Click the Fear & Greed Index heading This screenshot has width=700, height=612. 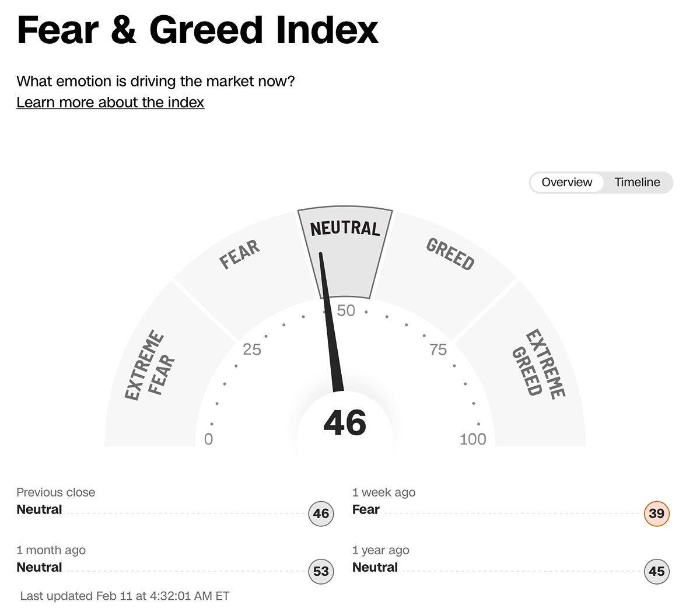(198, 29)
